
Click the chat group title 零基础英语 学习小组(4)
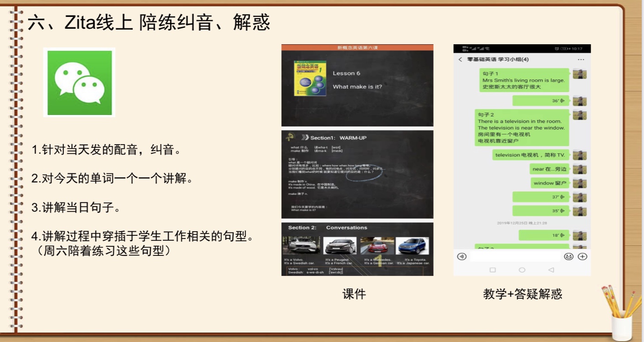coord(498,60)
